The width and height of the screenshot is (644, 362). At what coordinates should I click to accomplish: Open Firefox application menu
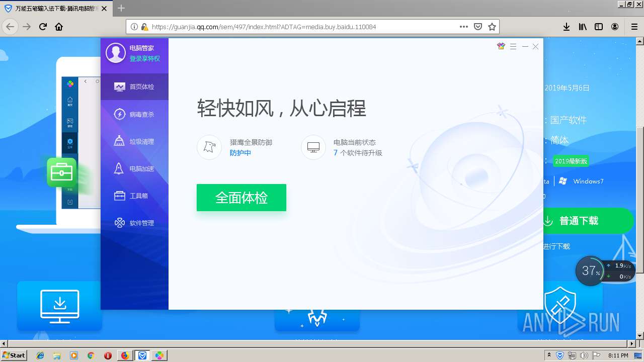click(634, 27)
